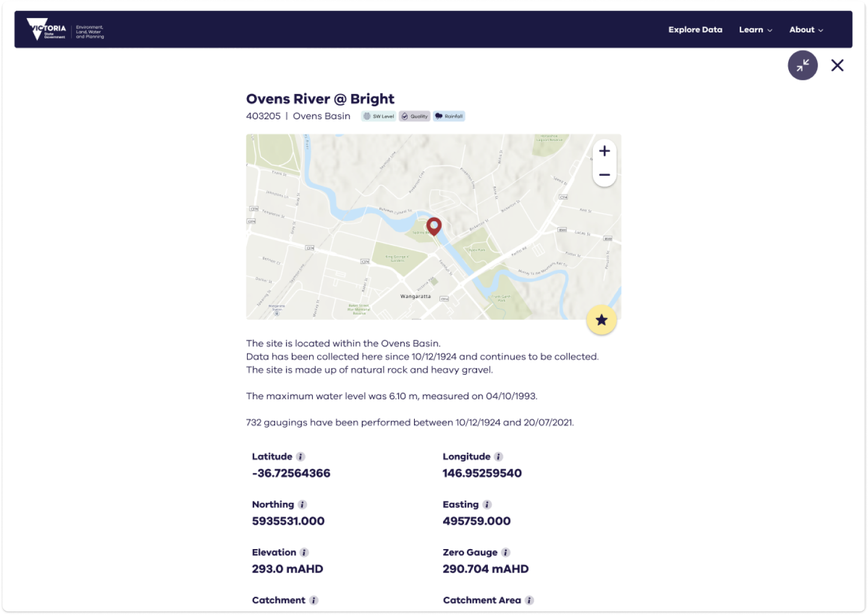This screenshot has height=615, width=868.
Task: Expand the Learn dropdown menu
Action: tap(755, 30)
